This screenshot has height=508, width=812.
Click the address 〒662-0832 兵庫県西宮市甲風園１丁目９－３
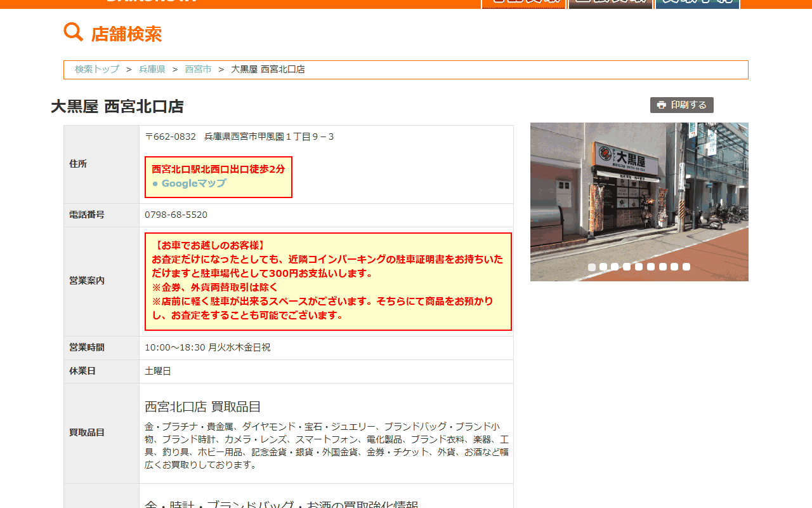point(240,137)
